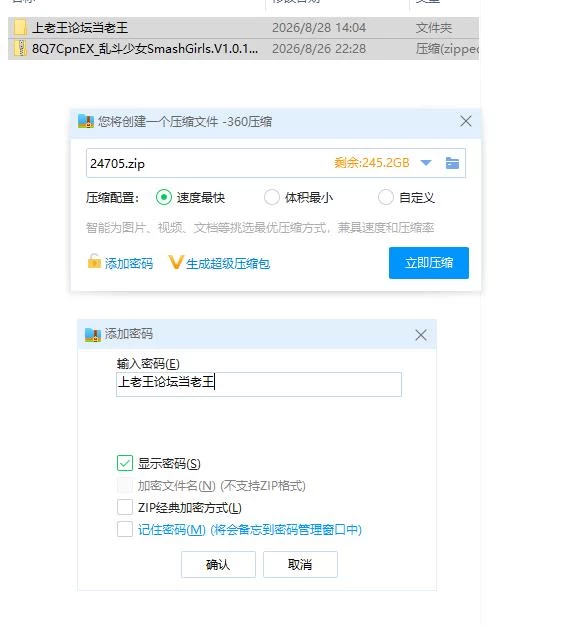
Task: Confirm the password with 确认
Action: coord(218,564)
